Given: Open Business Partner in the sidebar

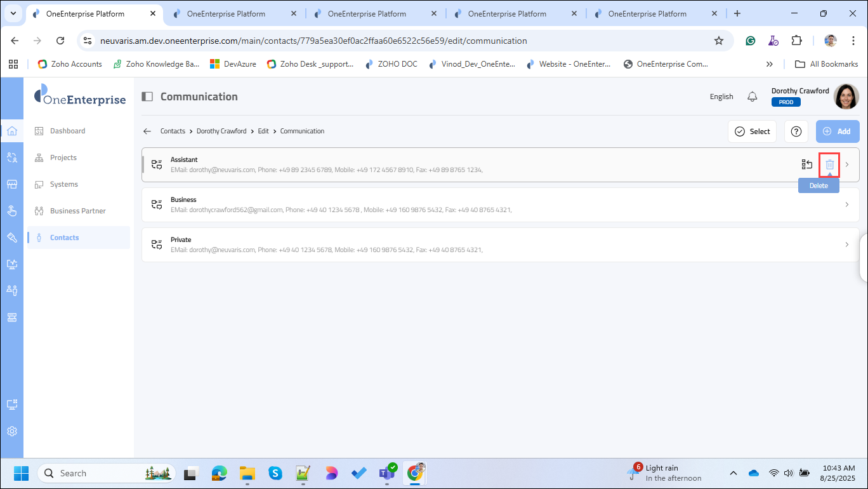Looking at the screenshot, I should pyautogui.click(x=77, y=211).
